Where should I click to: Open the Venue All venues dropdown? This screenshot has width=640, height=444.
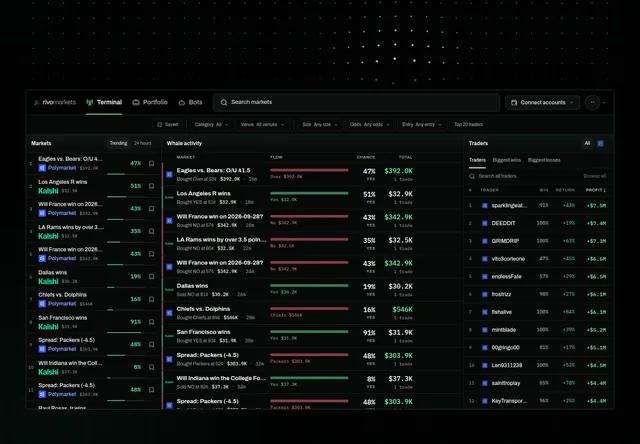coord(262,124)
